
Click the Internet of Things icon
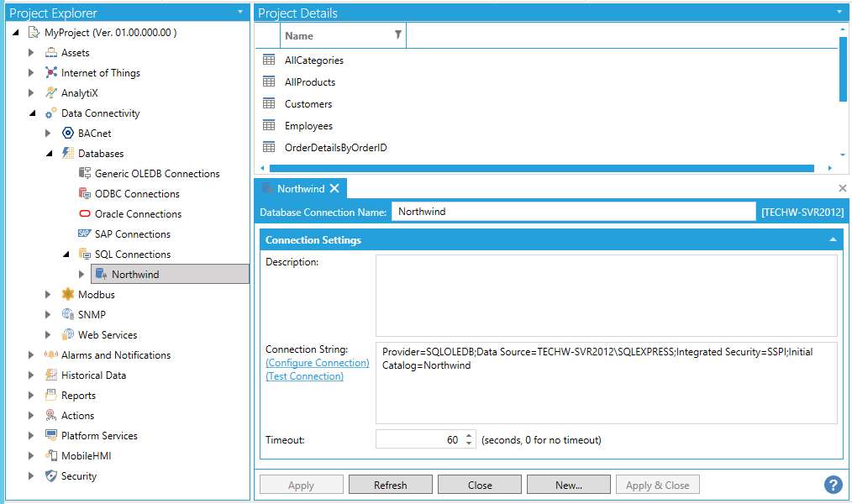51,73
